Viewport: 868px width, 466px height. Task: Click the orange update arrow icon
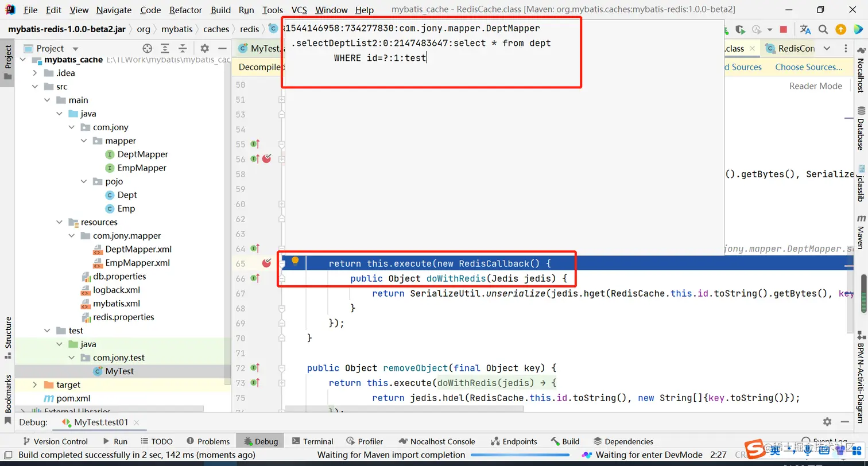[840, 29]
